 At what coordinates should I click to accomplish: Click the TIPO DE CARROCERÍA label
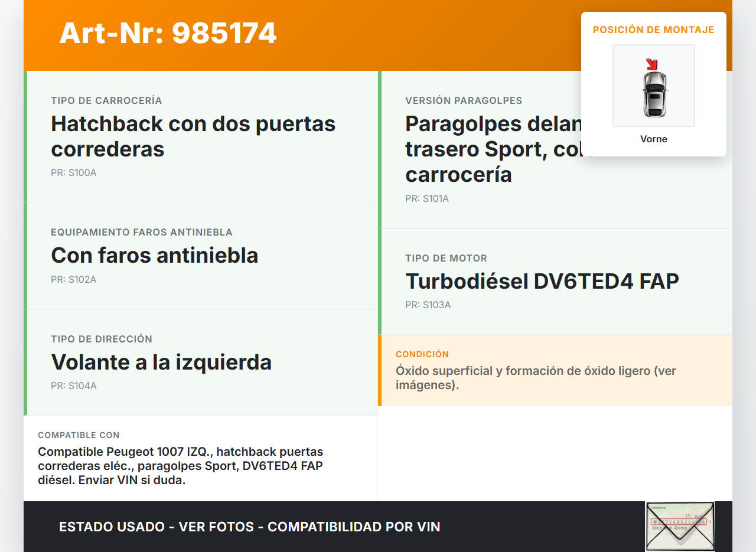click(x=106, y=100)
